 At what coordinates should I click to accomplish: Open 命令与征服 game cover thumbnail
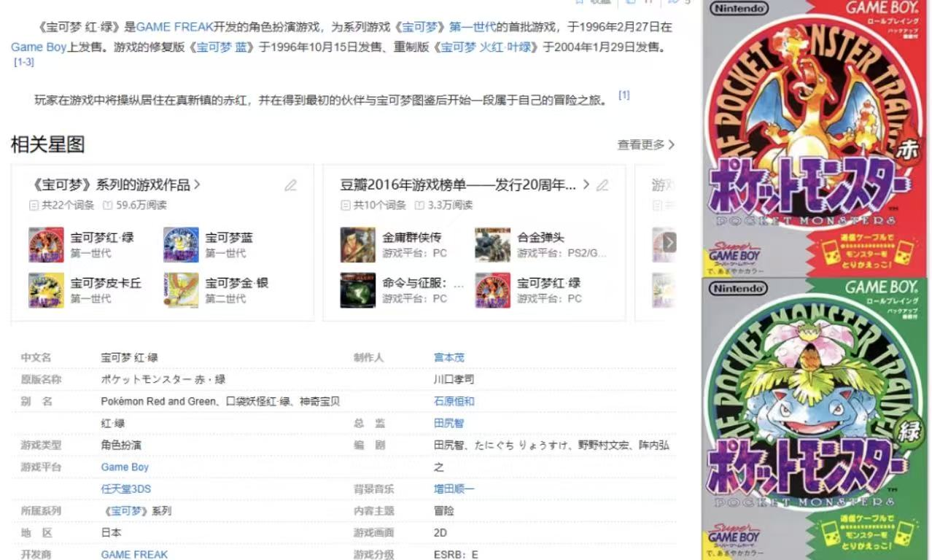[357, 290]
